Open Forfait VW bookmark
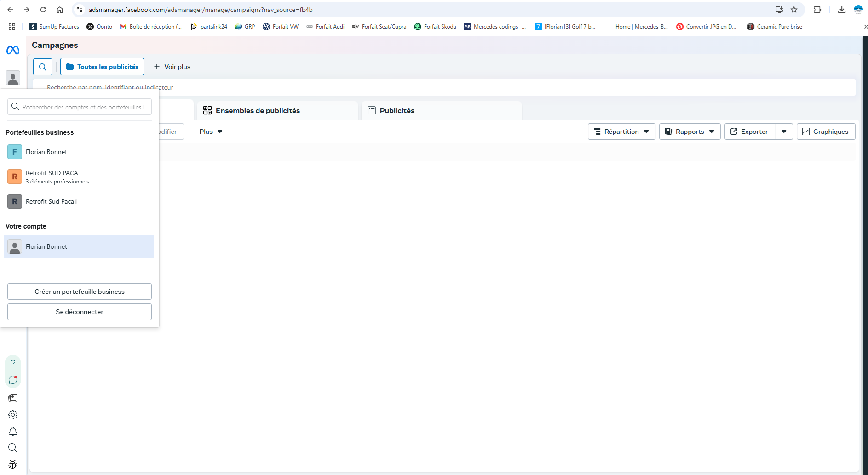868x475 pixels. click(x=281, y=27)
